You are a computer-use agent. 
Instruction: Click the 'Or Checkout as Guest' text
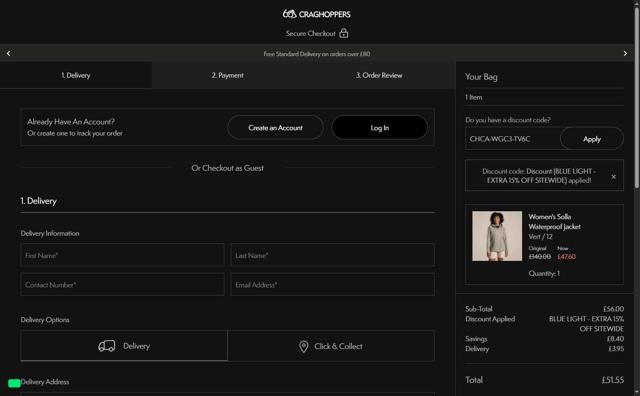coord(227,168)
